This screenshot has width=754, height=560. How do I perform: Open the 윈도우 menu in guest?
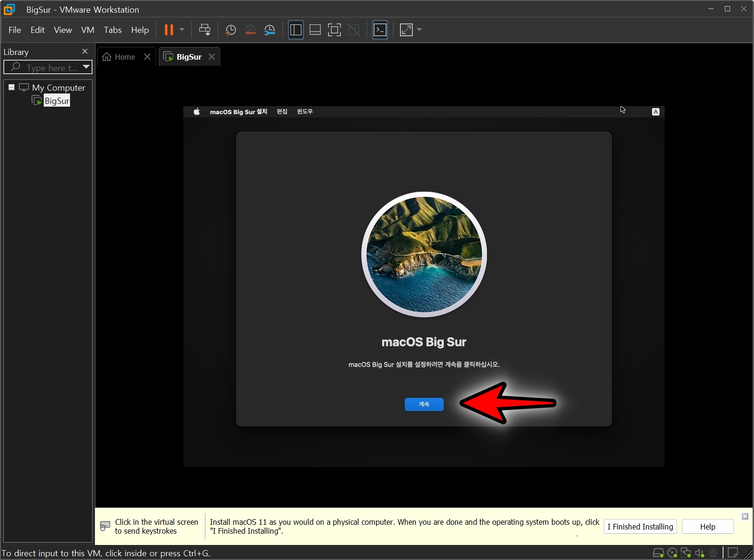pos(305,112)
